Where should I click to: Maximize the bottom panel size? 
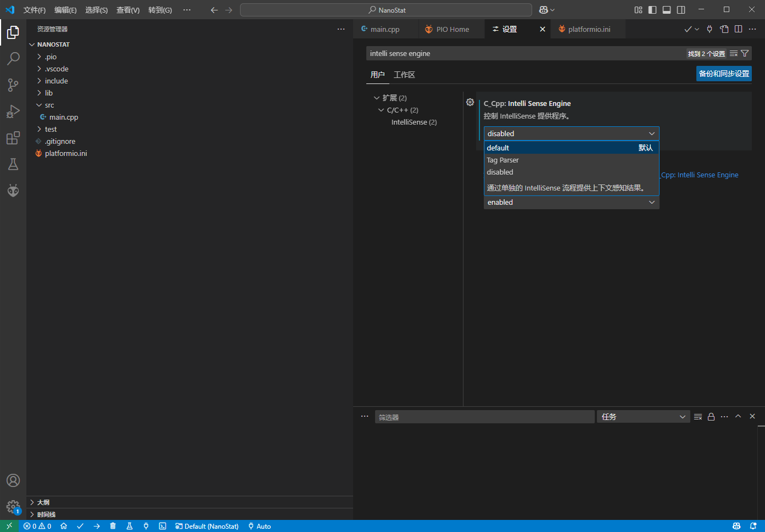pos(738,417)
